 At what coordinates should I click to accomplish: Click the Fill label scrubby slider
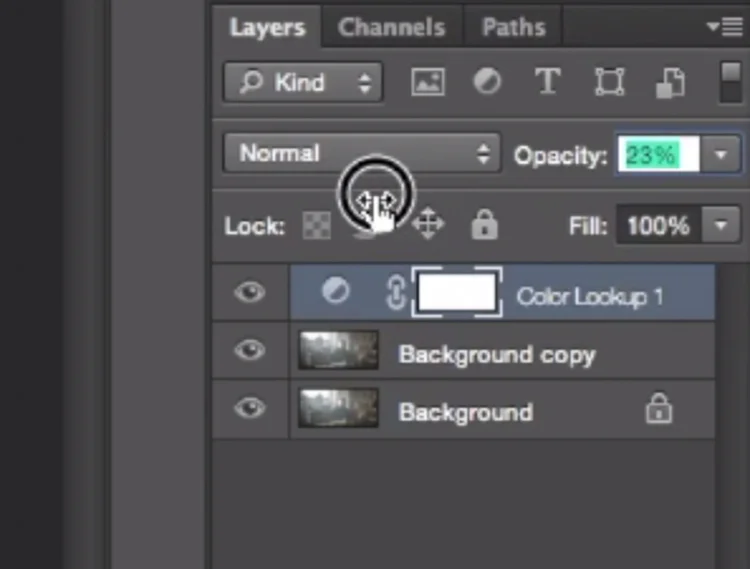(588, 226)
